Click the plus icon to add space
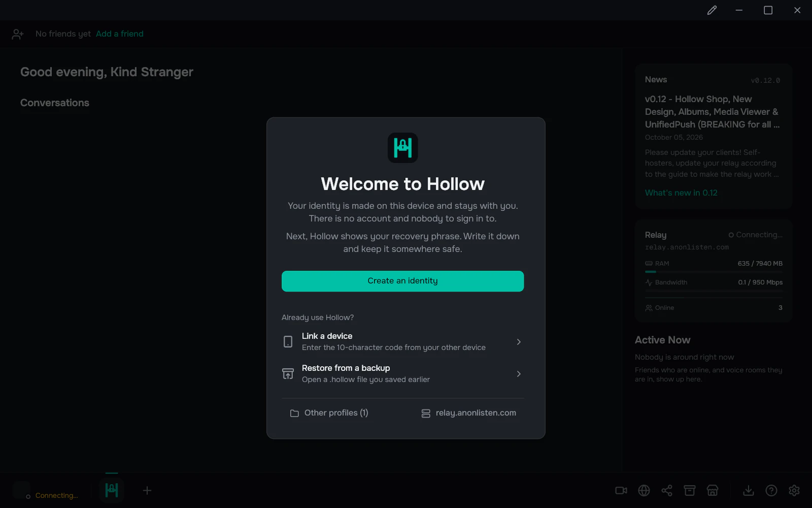The height and width of the screenshot is (508, 812). coord(147,490)
